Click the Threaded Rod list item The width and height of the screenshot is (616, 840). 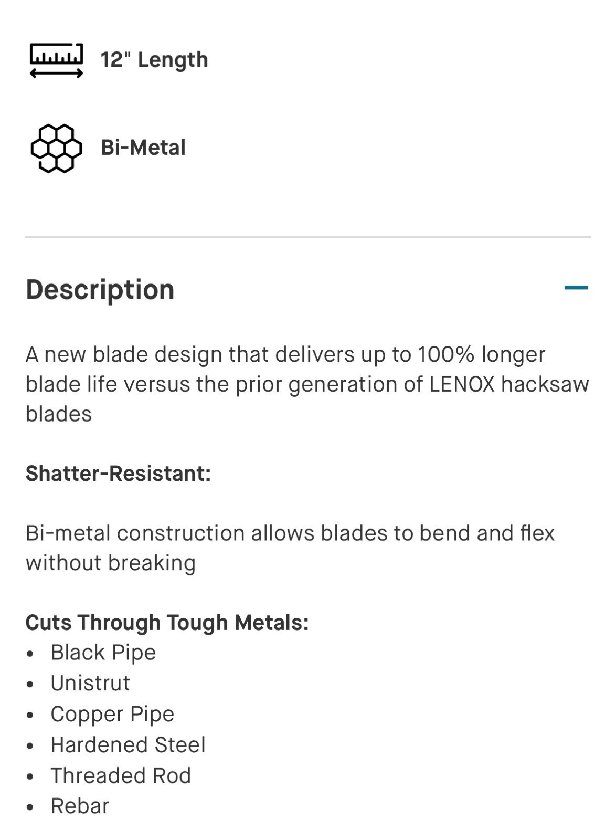tap(121, 775)
